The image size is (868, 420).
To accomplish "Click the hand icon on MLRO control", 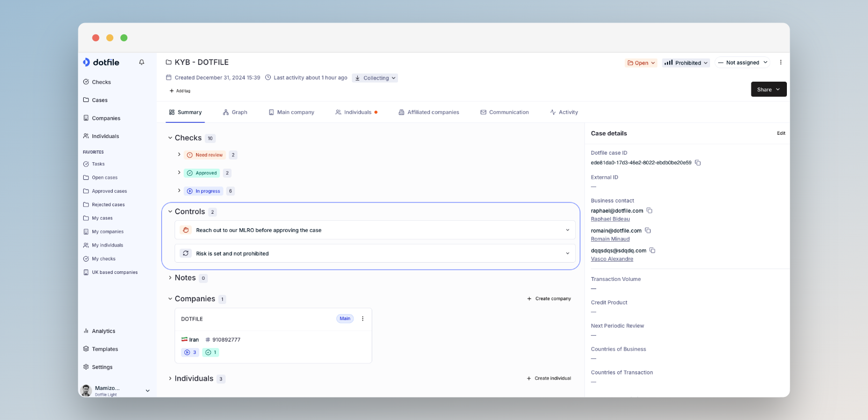I will (186, 230).
